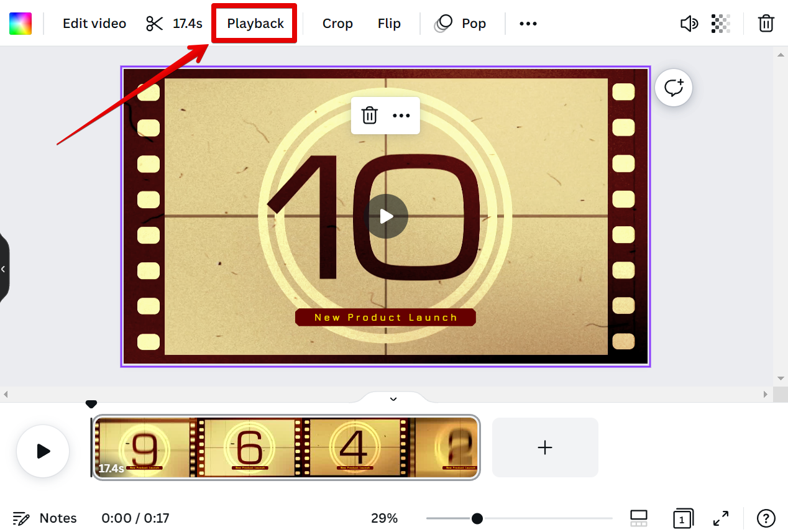Screen dimensions: 788x532
Task: Add a new page with plus button
Action: (545, 447)
